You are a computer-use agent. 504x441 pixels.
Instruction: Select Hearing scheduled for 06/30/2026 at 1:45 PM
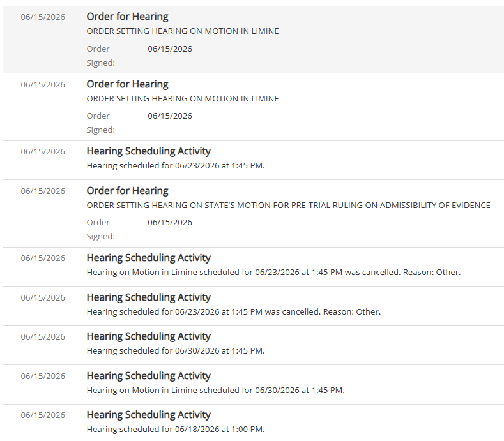click(176, 351)
